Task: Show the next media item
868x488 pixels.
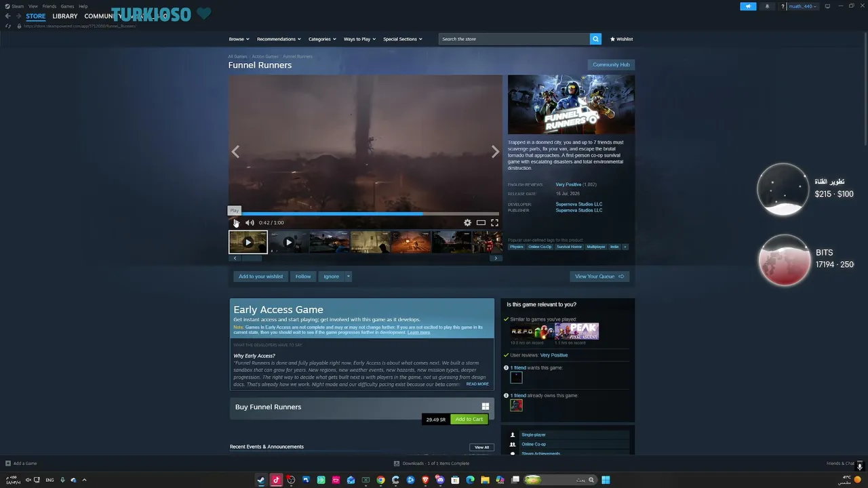Action: [x=495, y=152]
